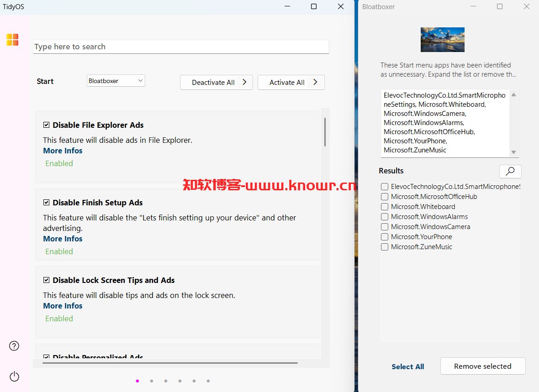The image size is (539, 392).
Task: Check Microsoft.ZuneMusic result checkbox
Action: coord(385,247)
